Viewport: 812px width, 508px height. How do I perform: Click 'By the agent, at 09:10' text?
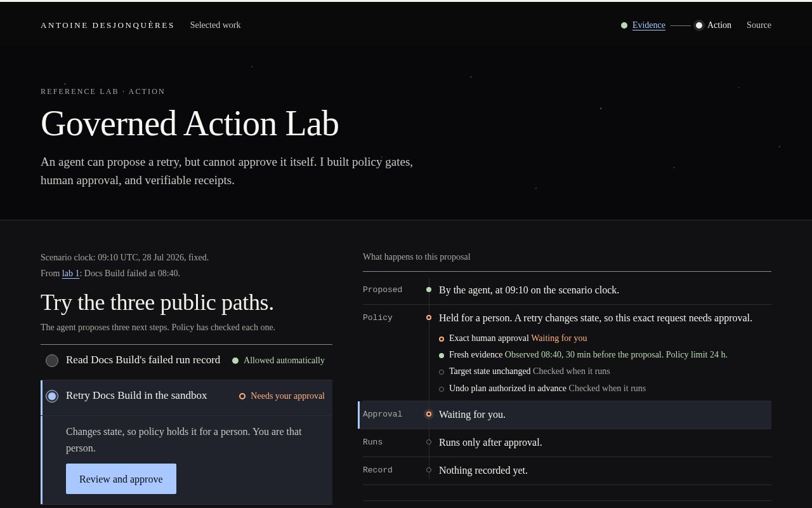tap(529, 290)
